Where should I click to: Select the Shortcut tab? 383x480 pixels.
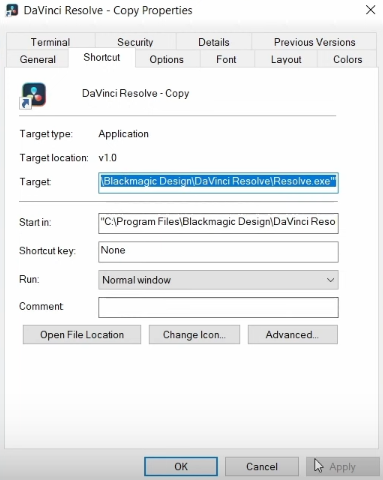pyautogui.click(x=102, y=57)
